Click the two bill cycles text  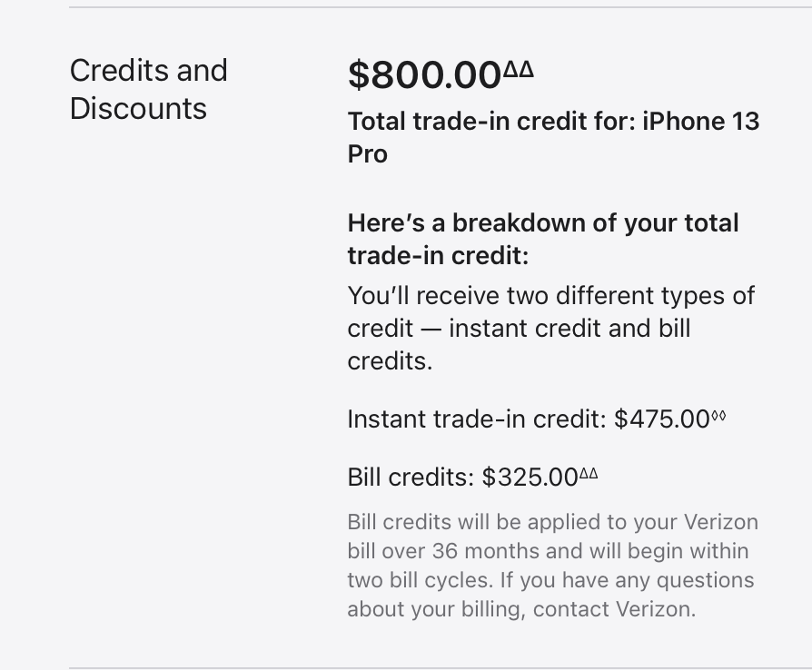click(420, 580)
